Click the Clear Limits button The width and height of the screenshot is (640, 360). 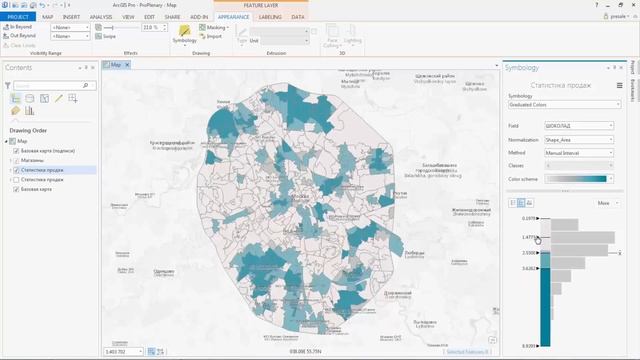[x=19, y=45]
